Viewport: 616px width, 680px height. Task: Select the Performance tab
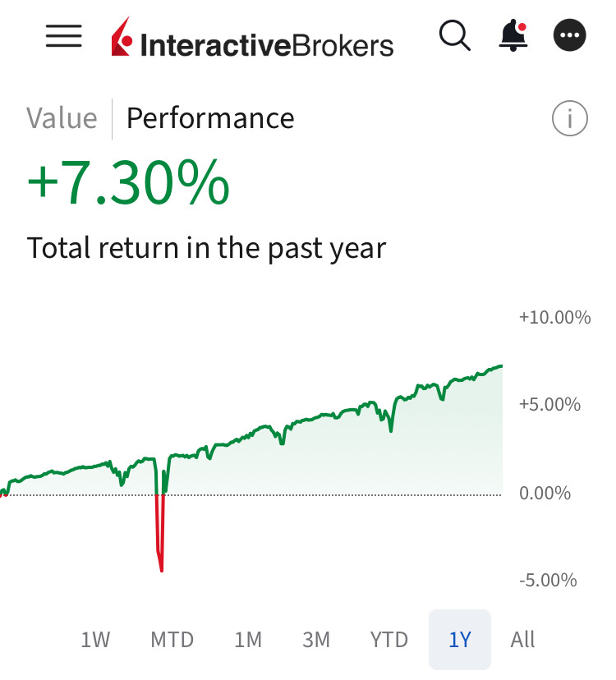click(210, 118)
